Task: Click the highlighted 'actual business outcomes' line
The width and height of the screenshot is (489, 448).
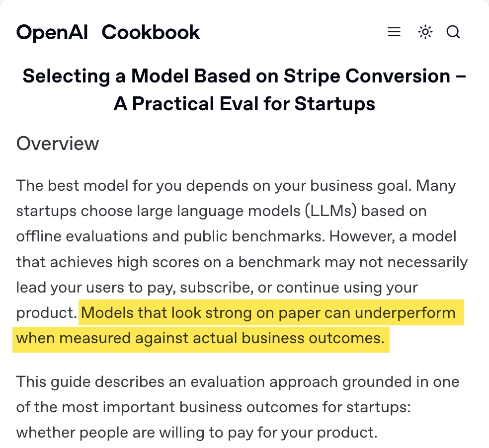Action: click(x=200, y=338)
